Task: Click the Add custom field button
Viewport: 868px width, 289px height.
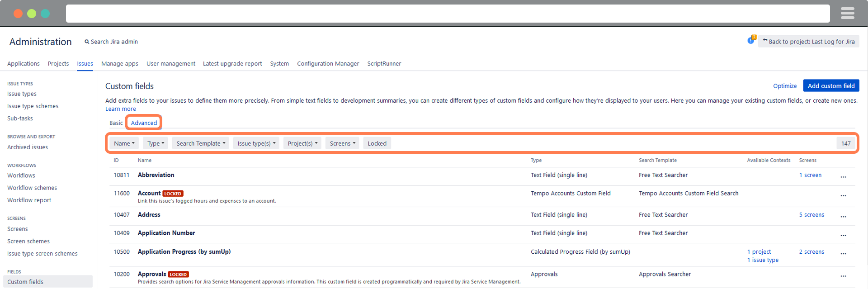Action: click(831, 86)
